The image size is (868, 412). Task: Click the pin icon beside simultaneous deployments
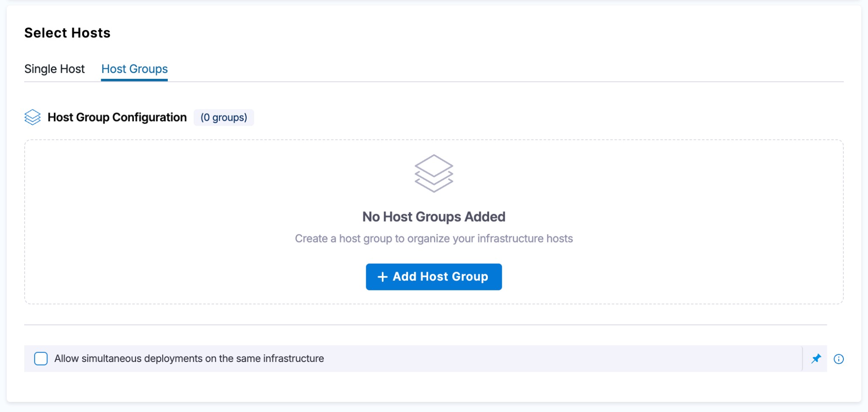pyautogui.click(x=816, y=359)
